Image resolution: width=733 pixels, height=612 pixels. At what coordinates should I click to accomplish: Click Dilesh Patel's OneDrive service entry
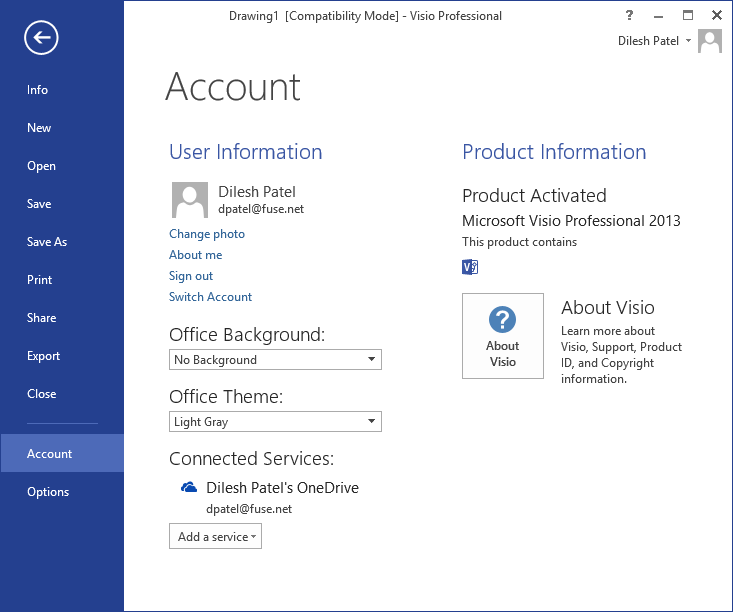click(282, 488)
